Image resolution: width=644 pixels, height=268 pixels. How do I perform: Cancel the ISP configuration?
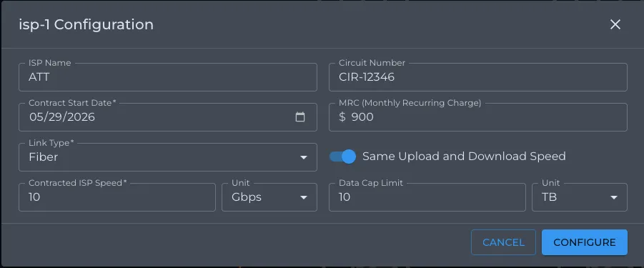click(x=503, y=242)
